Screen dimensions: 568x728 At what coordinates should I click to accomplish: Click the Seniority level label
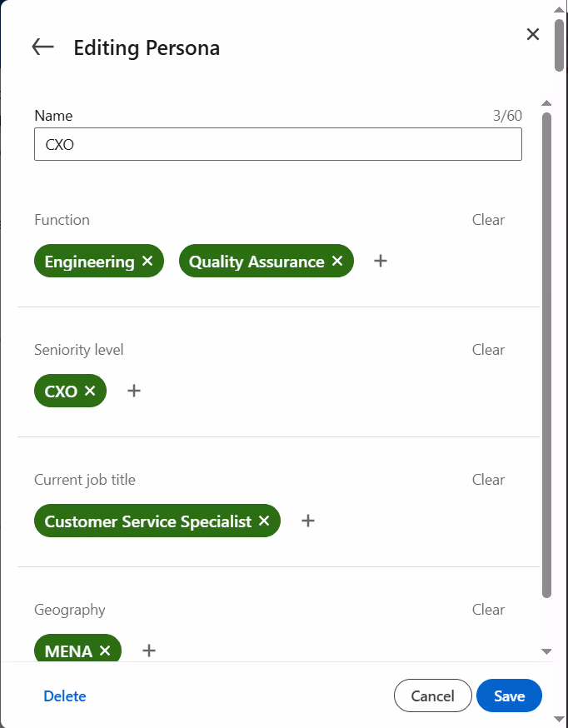(x=79, y=350)
